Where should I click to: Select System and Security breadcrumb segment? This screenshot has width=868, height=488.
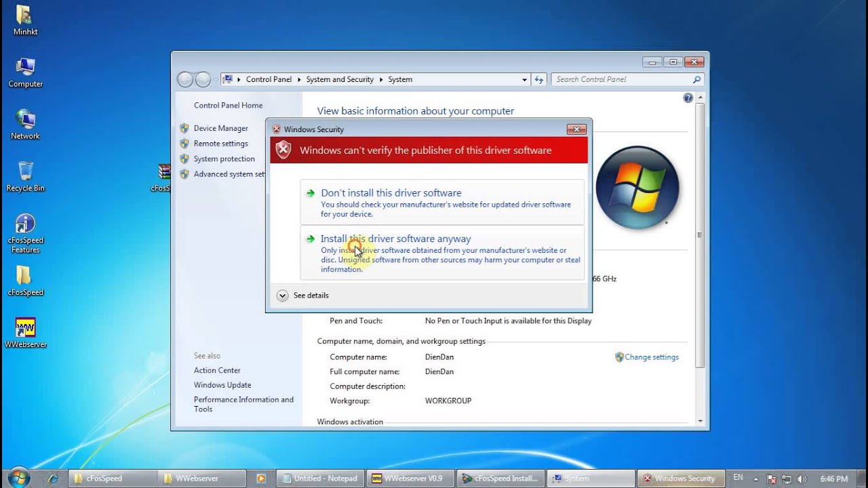tap(340, 79)
